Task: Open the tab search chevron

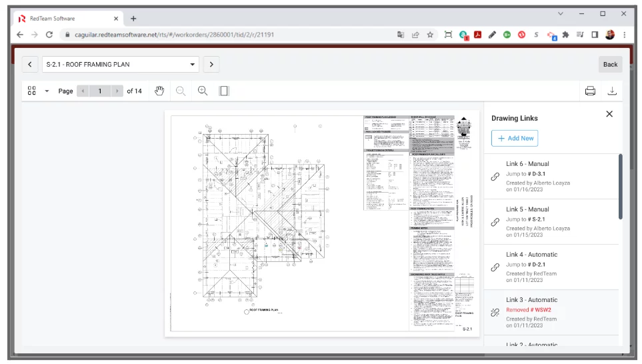Action: (561, 13)
